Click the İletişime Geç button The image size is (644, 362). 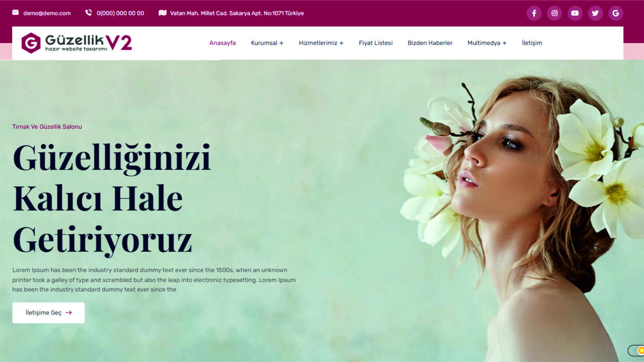[x=48, y=313]
